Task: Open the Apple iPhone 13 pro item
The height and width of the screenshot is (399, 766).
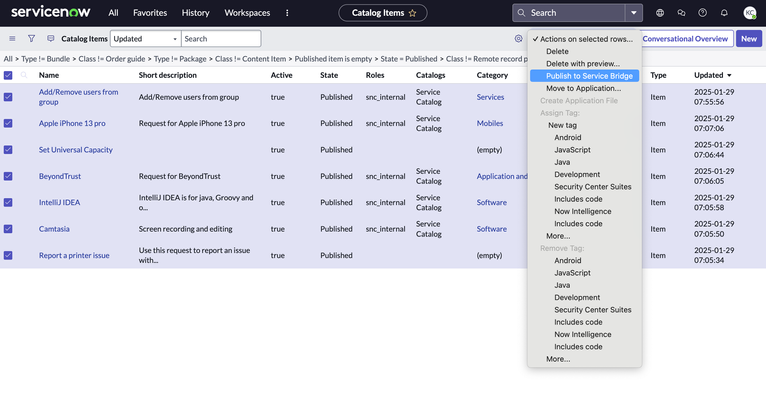Action: tap(72, 124)
